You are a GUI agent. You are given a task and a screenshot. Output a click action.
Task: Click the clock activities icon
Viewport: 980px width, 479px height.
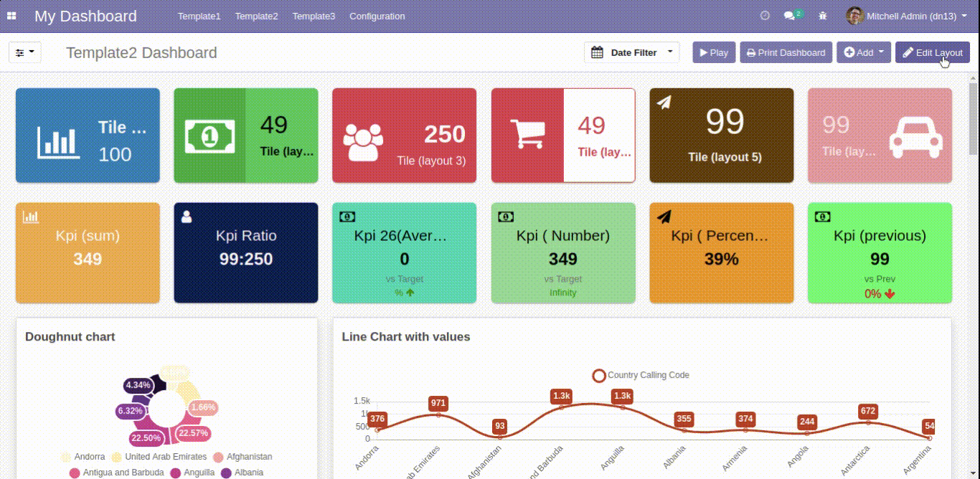point(765,16)
